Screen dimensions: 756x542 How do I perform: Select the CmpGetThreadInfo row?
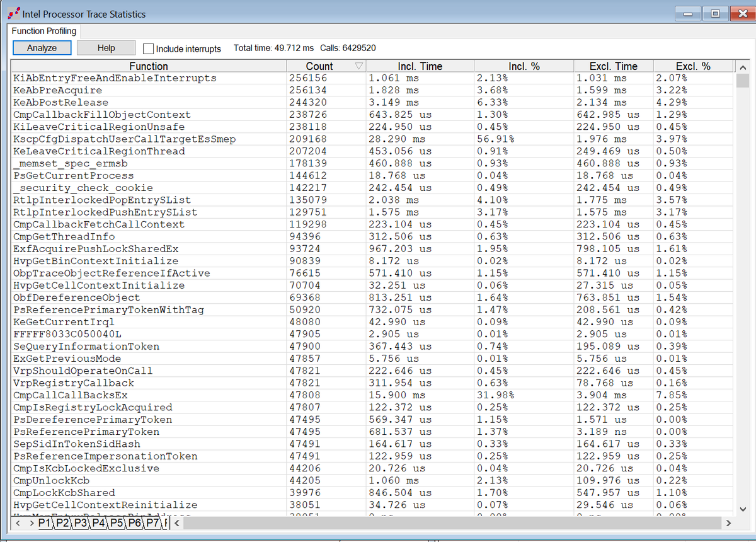(373, 236)
